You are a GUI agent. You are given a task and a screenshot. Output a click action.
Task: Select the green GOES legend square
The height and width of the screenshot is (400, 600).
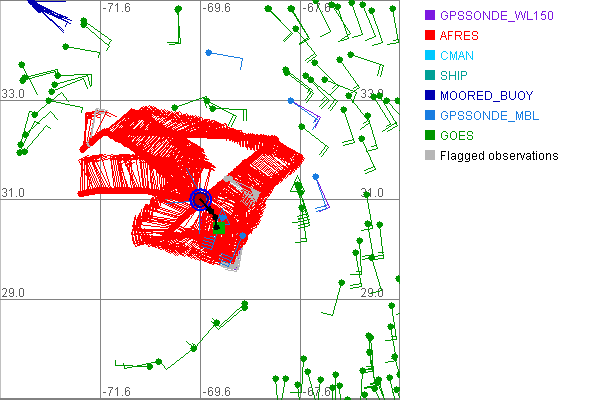(429, 136)
